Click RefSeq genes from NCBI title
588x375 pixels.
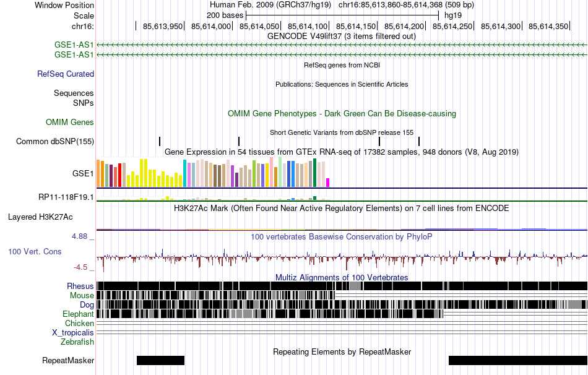click(x=342, y=65)
